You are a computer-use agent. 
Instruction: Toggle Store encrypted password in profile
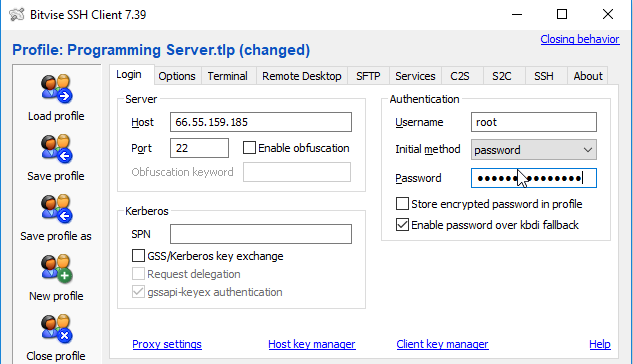click(x=402, y=204)
